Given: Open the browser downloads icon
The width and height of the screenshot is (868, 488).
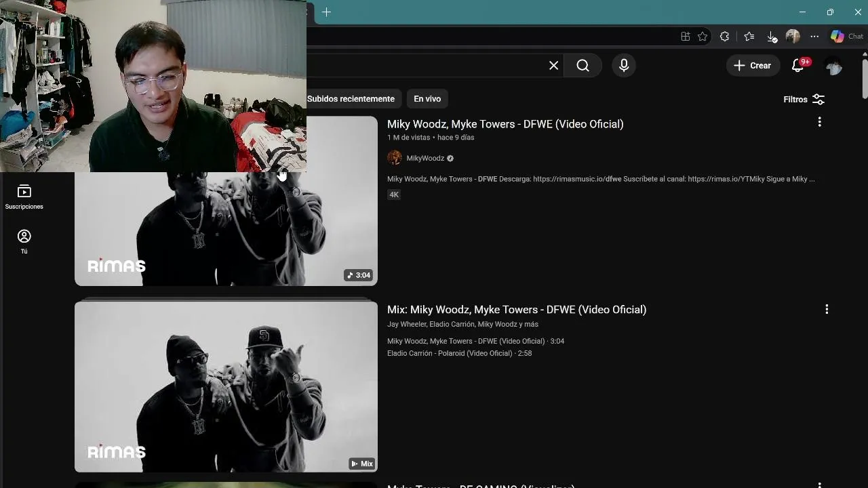Looking at the screenshot, I should coord(772,37).
